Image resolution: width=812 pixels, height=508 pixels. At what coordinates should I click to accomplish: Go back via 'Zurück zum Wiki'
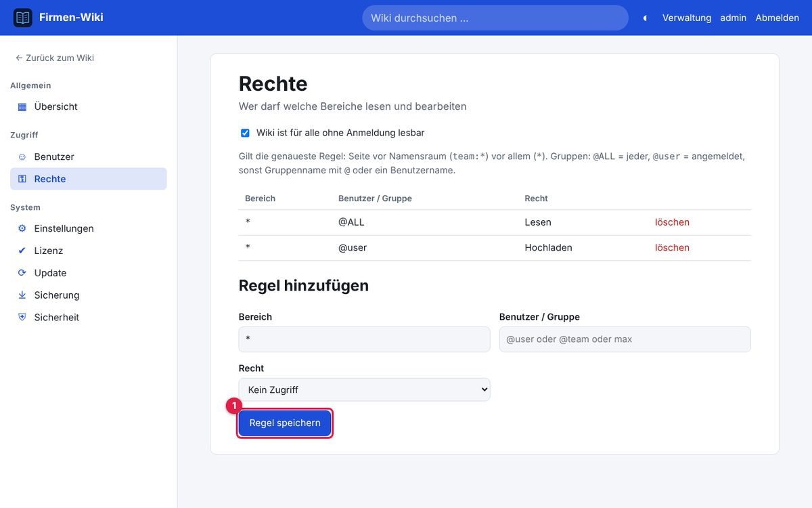click(x=55, y=58)
